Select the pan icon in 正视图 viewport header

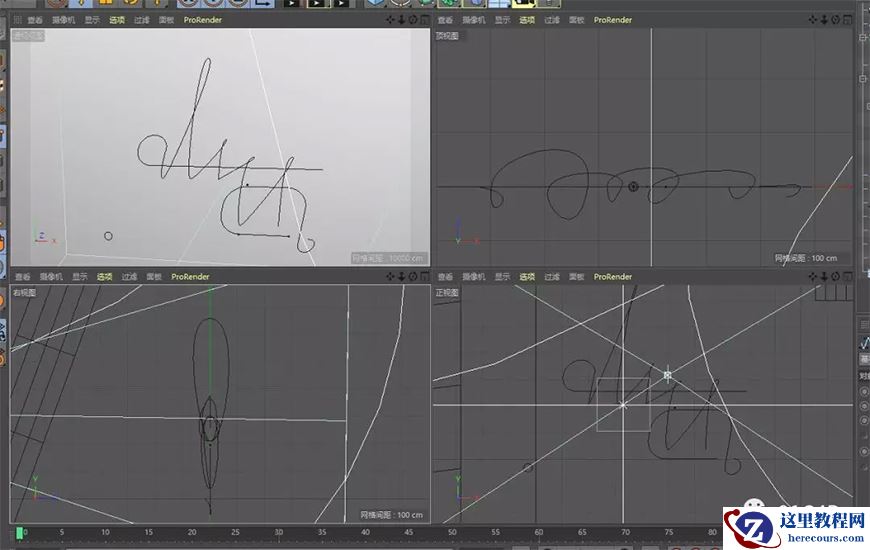tap(813, 276)
